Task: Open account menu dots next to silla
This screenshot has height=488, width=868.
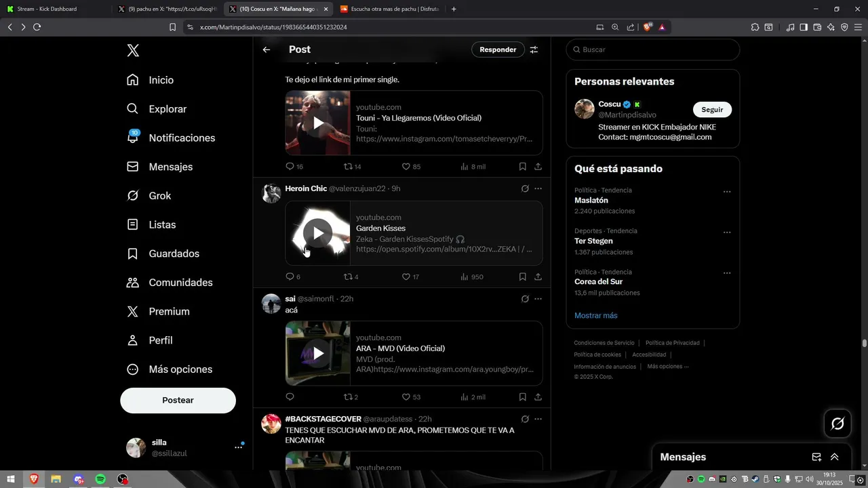Action: point(239,447)
